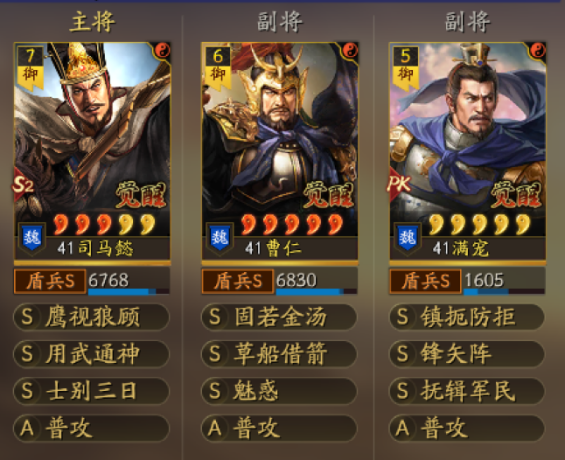Image resolution: width=565 pixels, height=460 pixels.
Task: Click 满宠's 普攻 basic attack entry
Action: coord(467,428)
